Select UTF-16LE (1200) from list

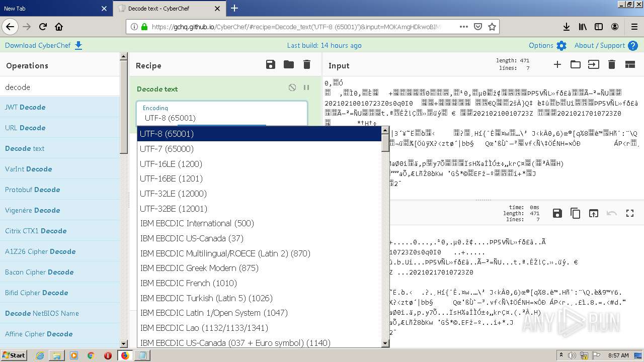(260, 164)
